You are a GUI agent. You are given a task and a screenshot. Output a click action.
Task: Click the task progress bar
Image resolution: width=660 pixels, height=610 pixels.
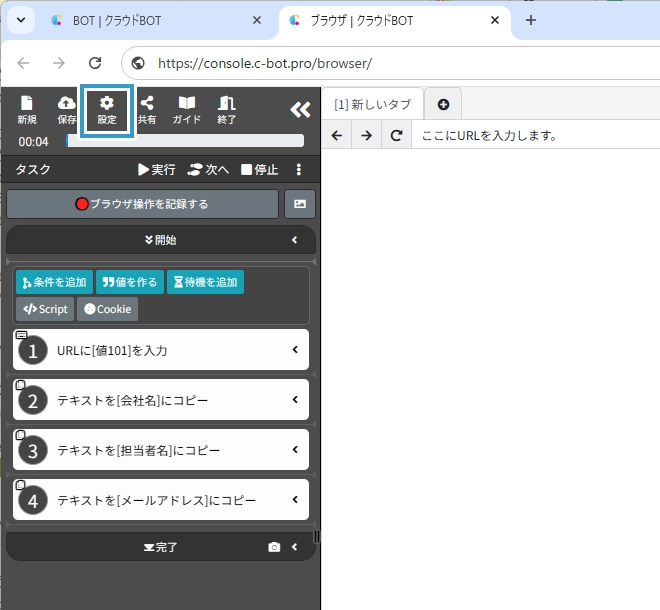tap(185, 142)
